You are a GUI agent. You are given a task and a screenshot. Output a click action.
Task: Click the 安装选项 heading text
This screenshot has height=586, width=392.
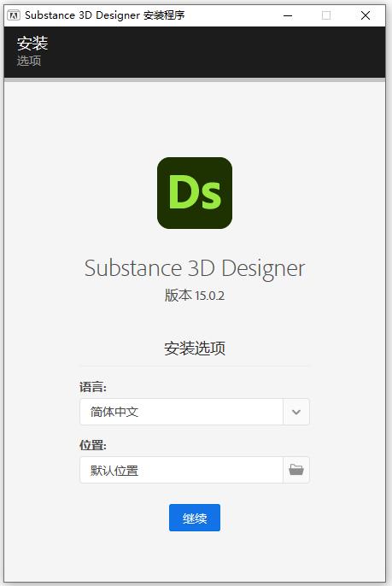pos(195,349)
